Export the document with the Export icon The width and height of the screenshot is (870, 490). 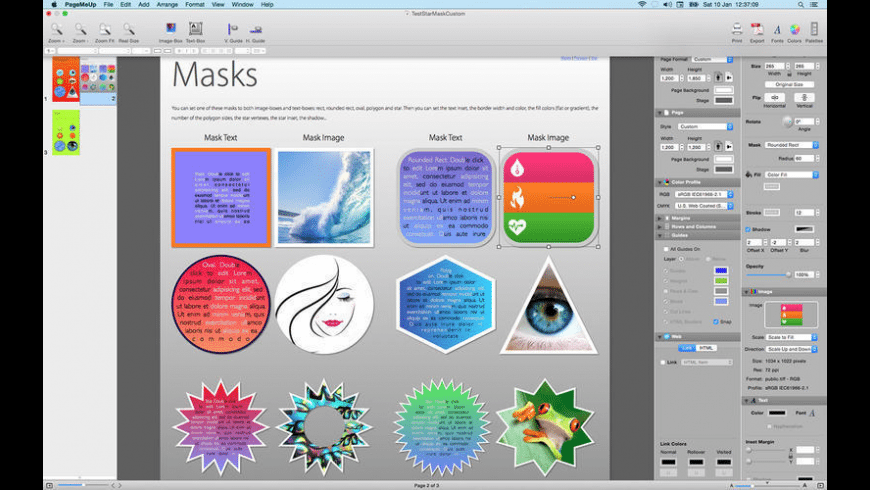756,29
